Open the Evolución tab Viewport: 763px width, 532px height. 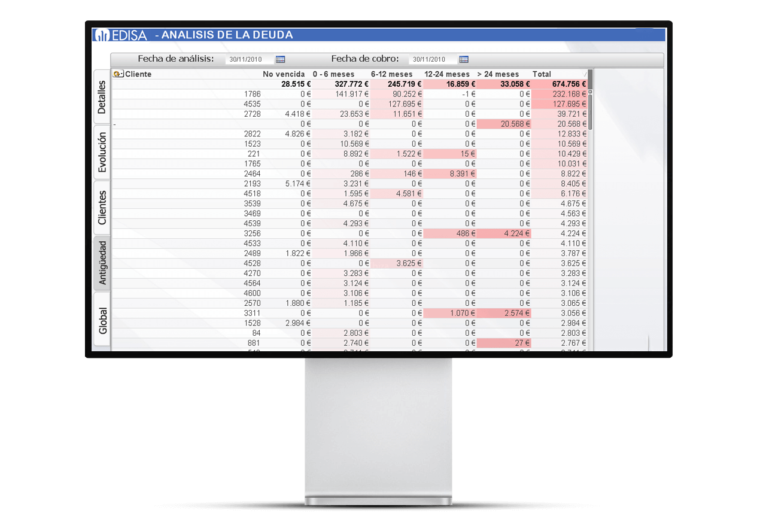102,153
